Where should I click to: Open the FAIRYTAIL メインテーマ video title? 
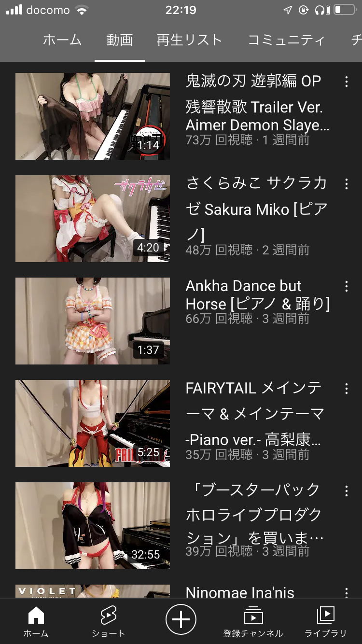click(254, 414)
